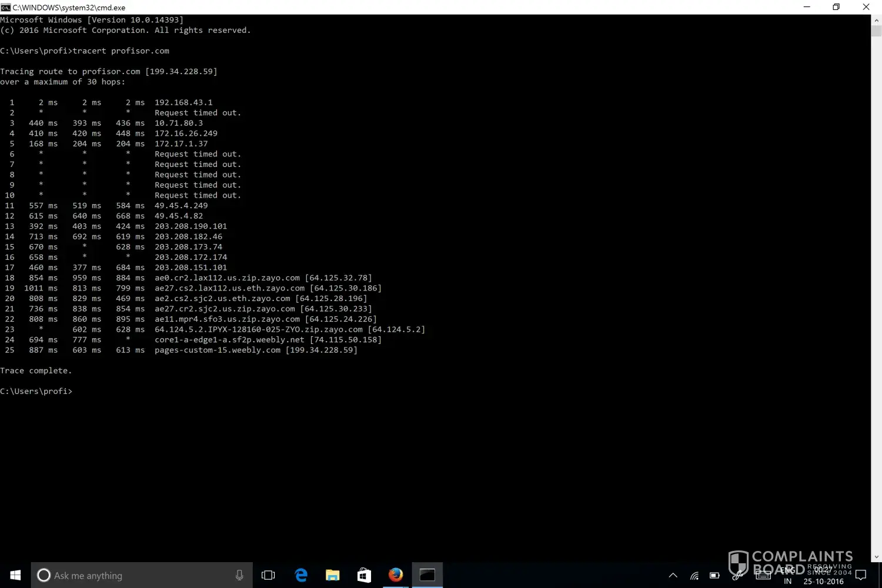Launch Microsoft Edge from the taskbar
This screenshot has height=588, width=882.
(x=301, y=575)
